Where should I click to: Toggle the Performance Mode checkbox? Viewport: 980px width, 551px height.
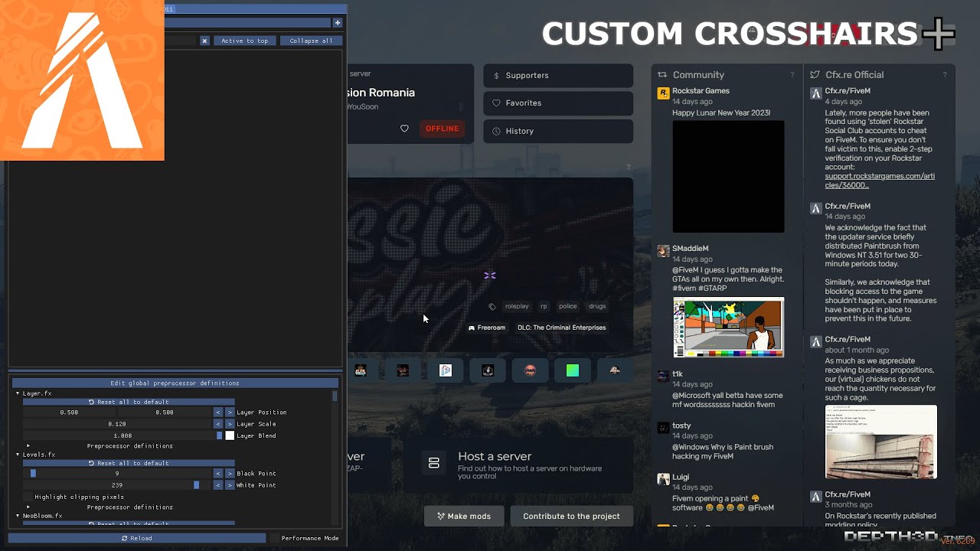(x=274, y=538)
